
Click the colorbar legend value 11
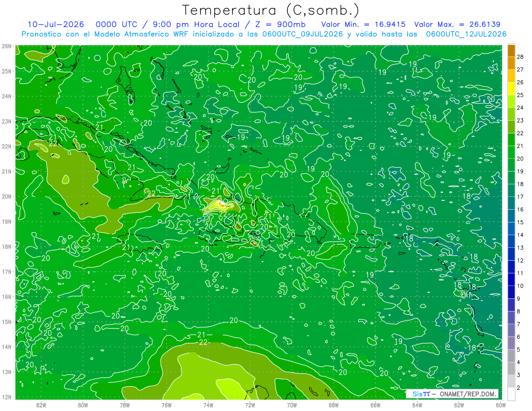click(520, 274)
